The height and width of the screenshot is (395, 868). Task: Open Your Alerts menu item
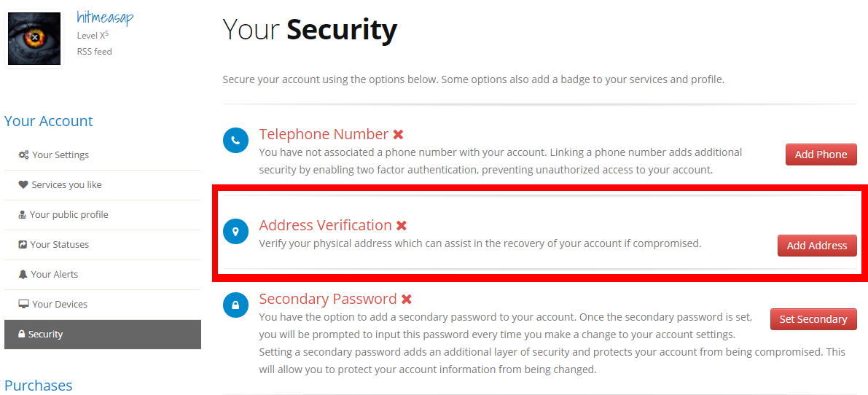click(x=54, y=274)
